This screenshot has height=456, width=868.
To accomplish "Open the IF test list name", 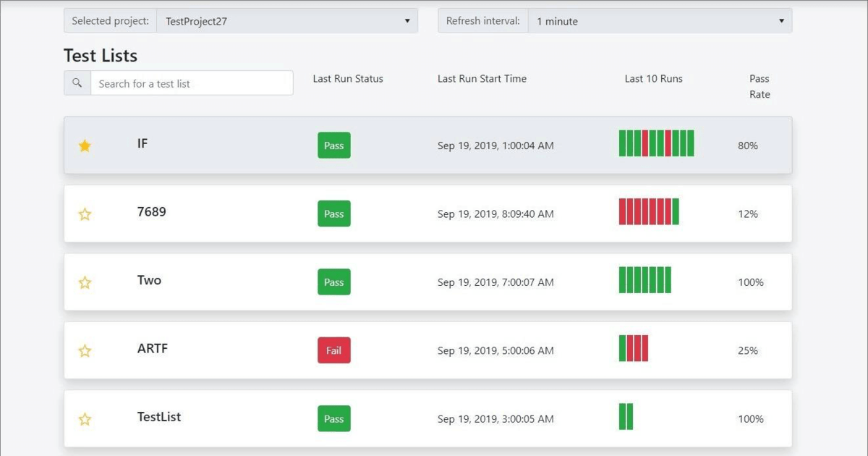I will 142,143.
